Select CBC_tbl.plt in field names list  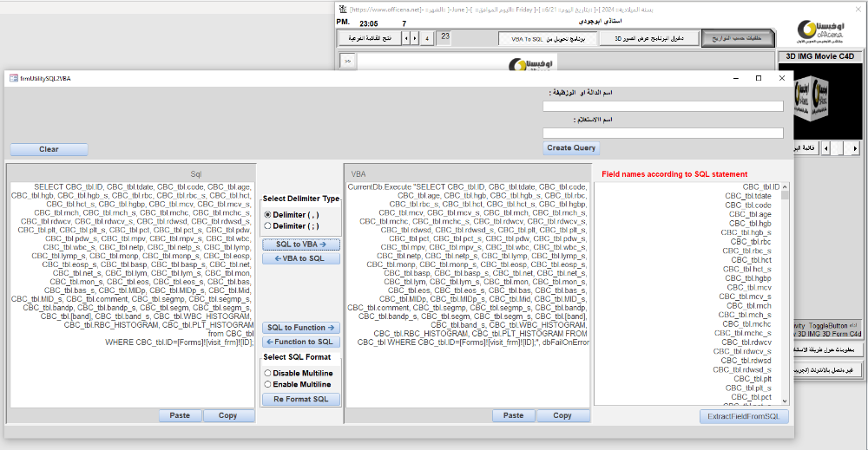point(753,379)
